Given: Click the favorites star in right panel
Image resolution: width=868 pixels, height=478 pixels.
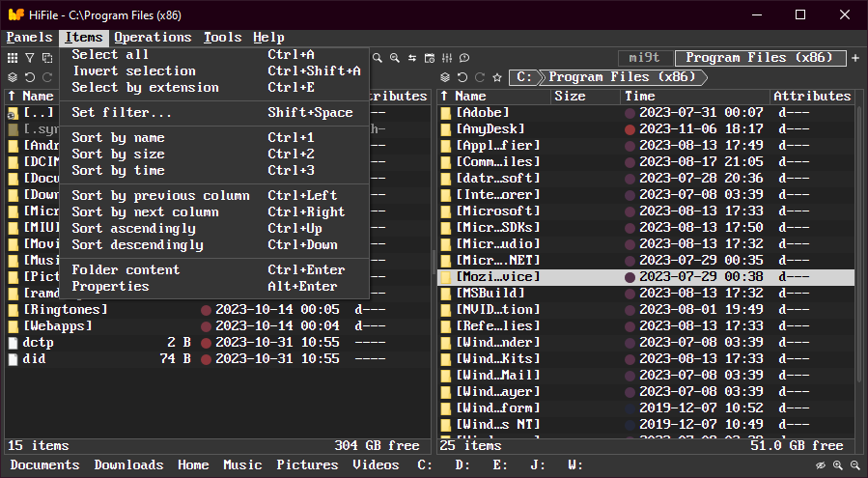Looking at the screenshot, I should tap(497, 77).
